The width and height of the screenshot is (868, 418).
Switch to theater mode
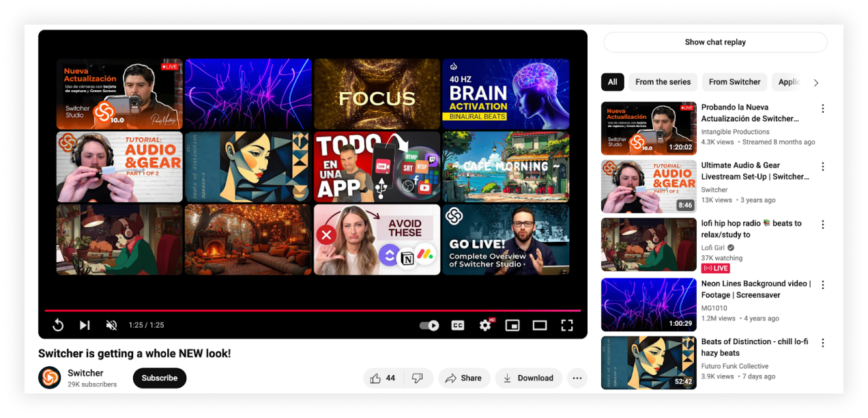540,325
